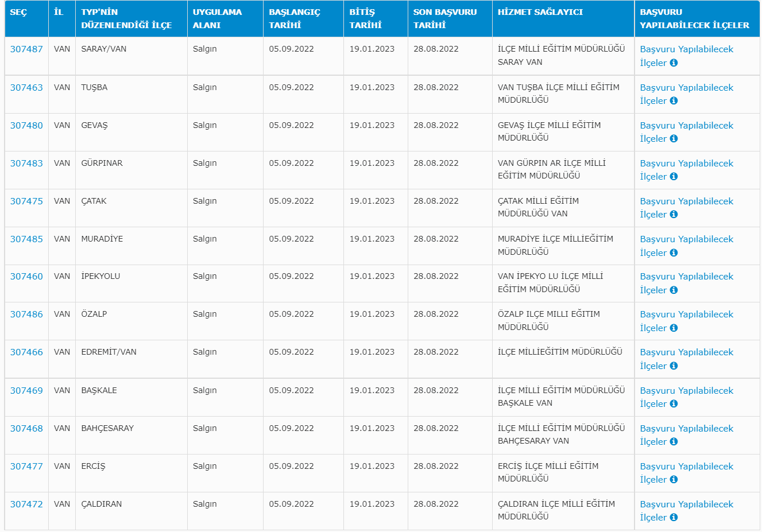
Task: Click the info icon in the SARAY/VAN row
Action: [x=674, y=63]
